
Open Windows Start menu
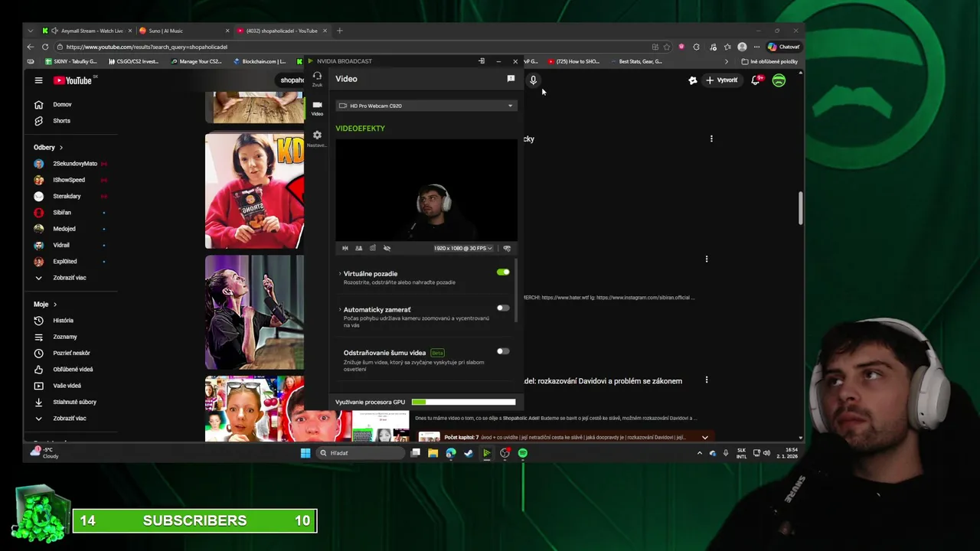pyautogui.click(x=305, y=453)
